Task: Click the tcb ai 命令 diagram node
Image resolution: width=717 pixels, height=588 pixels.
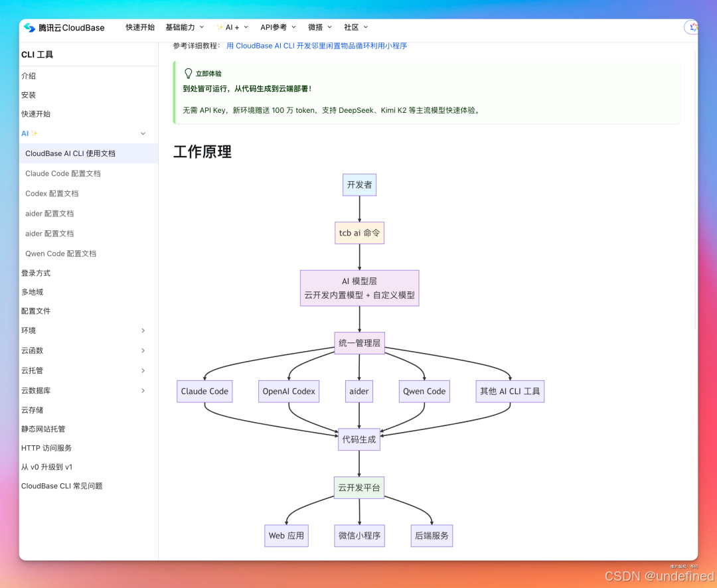Action: pos(359,233)
